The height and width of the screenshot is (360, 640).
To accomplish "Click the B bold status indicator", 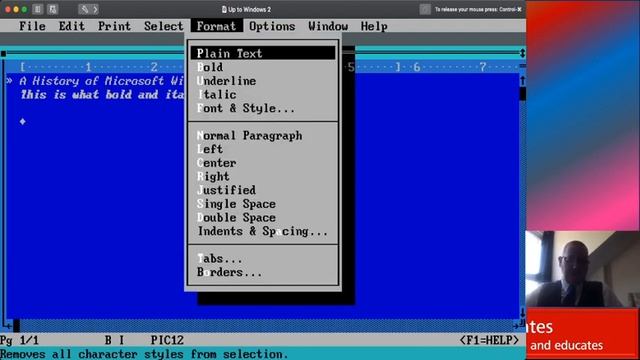I will (x=108, y=340).
